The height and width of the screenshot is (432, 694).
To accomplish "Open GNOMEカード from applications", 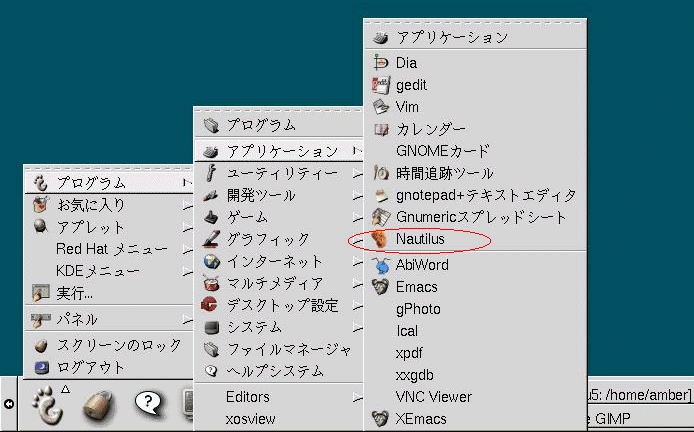I will (x=475, y=151).
